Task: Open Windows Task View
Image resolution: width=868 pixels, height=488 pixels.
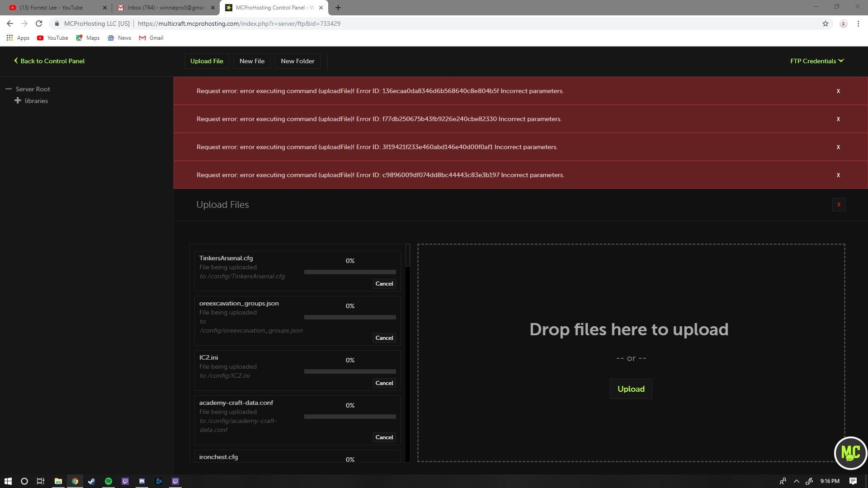Action: (x=41, y=481)
